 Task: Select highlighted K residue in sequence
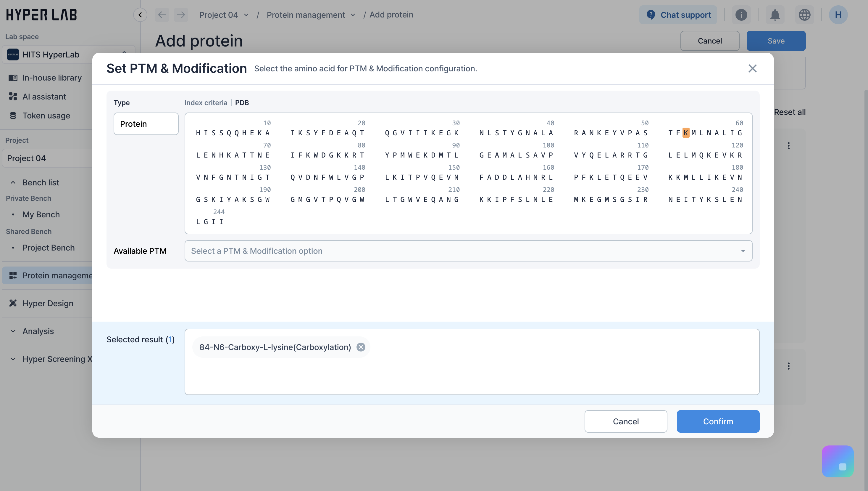tap(686, 133)
